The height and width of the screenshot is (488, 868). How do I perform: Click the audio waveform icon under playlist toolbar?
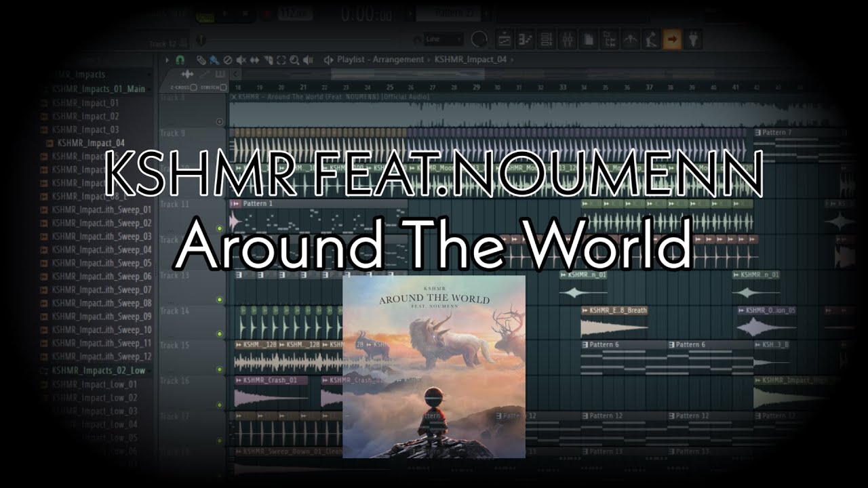[x=187, y=75]
